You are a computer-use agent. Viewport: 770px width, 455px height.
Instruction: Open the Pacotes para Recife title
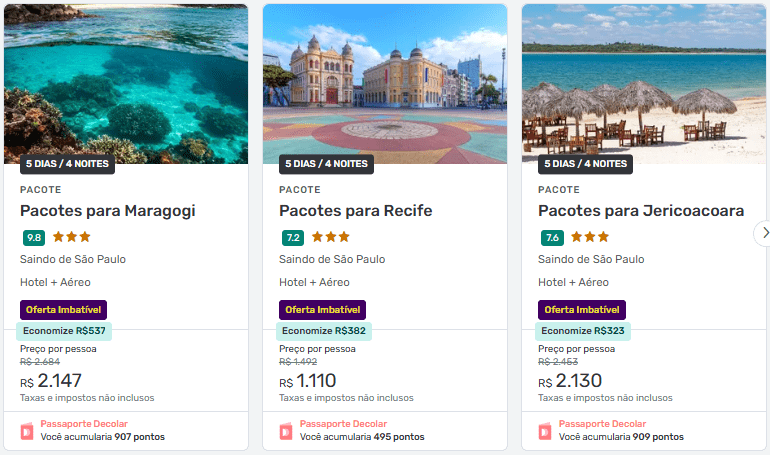(x=355, y=211)
